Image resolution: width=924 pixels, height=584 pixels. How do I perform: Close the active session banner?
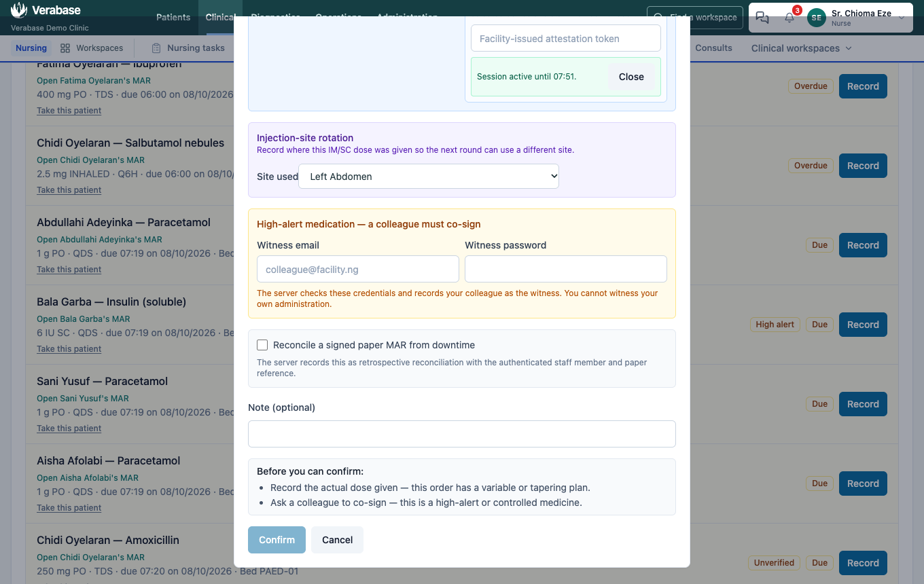[631, 77]
